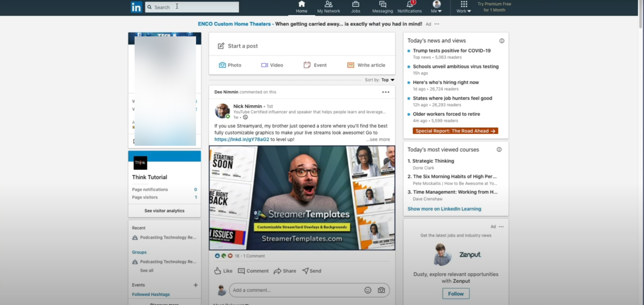Open the StreamerTemplates post image

302,198
